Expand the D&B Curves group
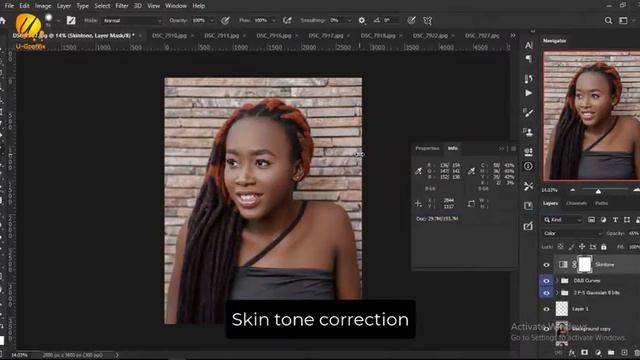Image resolution: width=640 pixels, height=360 pixels. tap(557, 281)
